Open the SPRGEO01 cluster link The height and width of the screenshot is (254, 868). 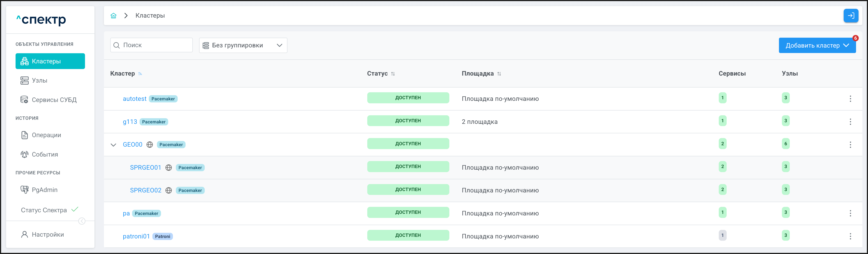145,167
